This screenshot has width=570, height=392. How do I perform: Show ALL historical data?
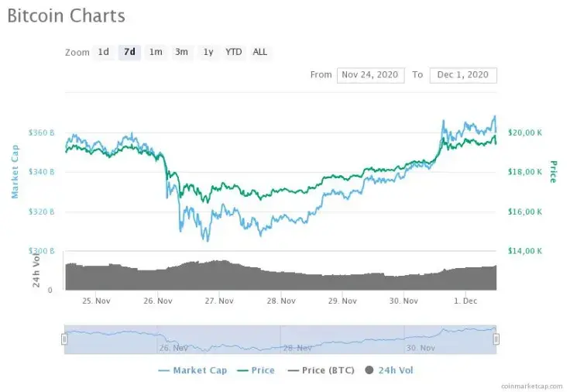pyautogui.click(x=260, y=52)
